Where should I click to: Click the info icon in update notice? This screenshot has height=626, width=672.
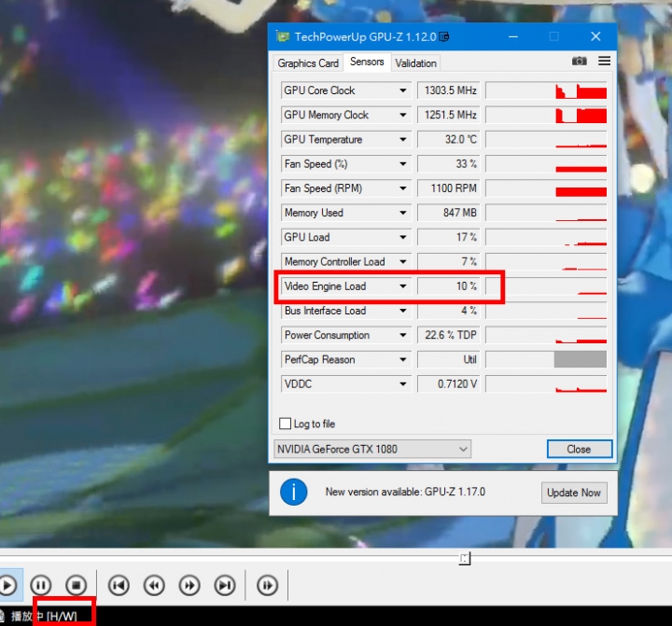(x=294, y=493)
